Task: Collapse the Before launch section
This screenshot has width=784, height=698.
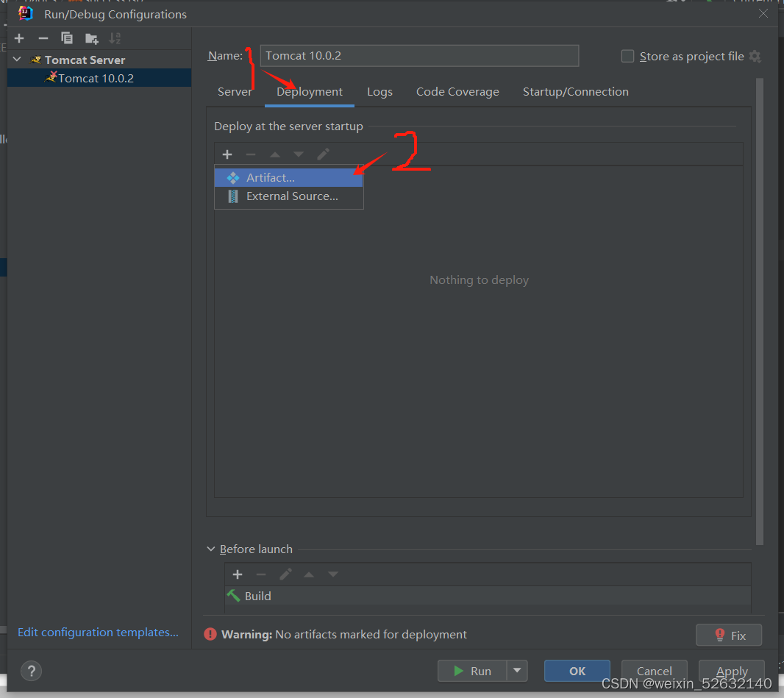Action: (210, 549)
